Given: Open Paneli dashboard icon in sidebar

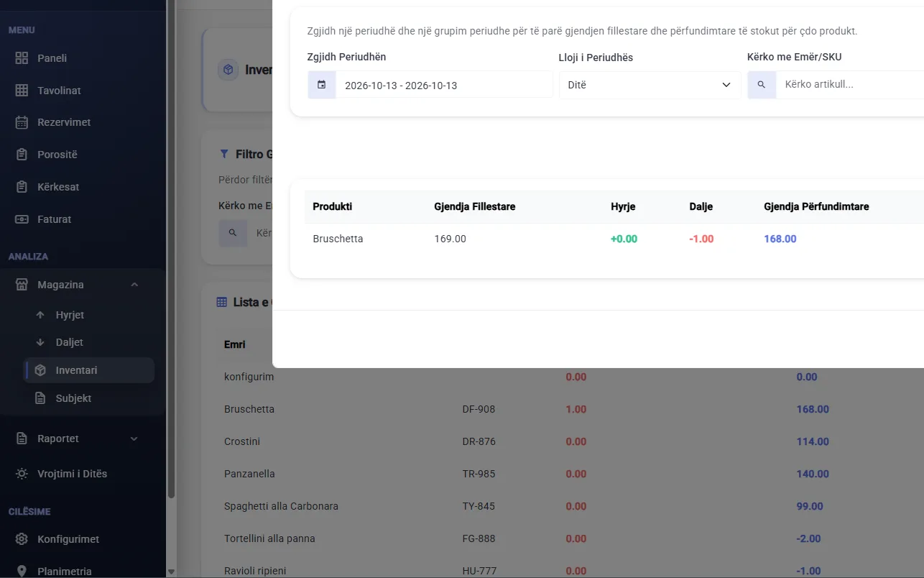Looking at the screenshot, I should click(x=22, y=58).
